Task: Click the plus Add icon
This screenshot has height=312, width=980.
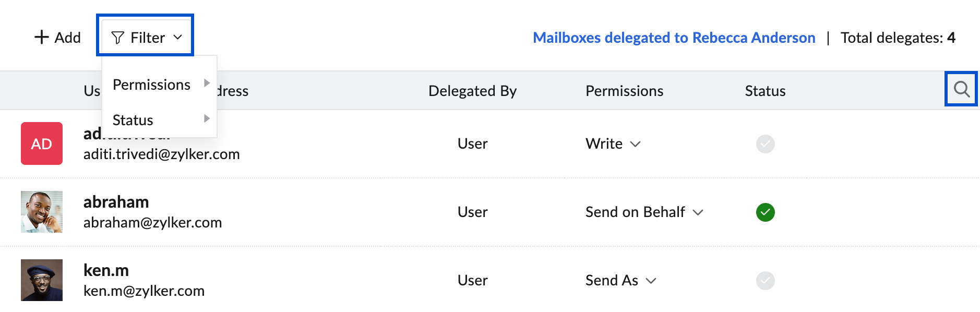Action: (41, 37)
